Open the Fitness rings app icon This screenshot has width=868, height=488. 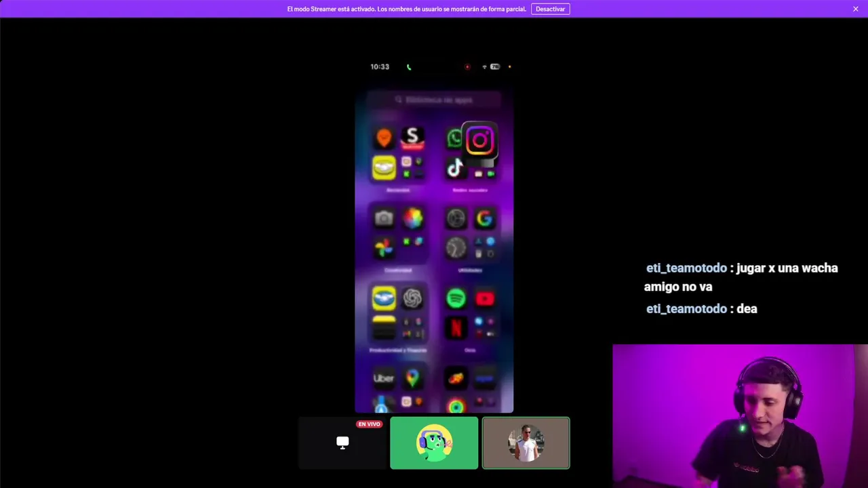click(x=456, y=405)
